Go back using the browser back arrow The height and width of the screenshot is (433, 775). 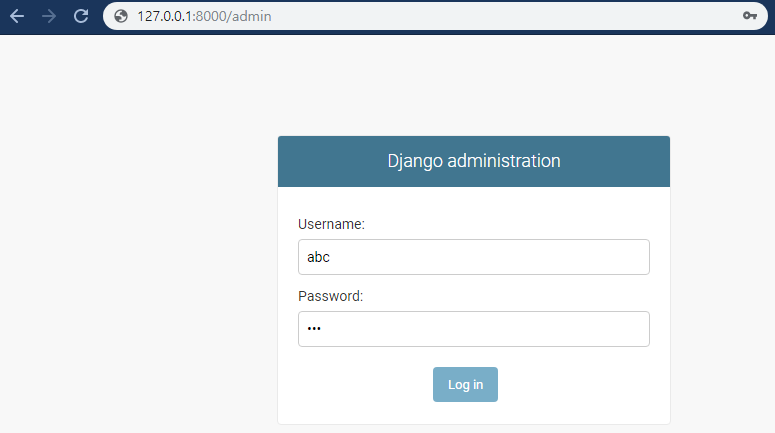coord(17,16)
